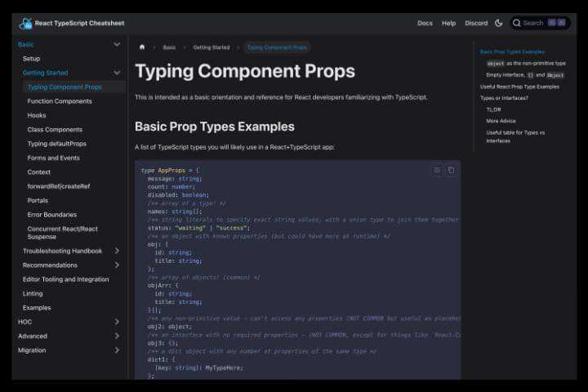Select Getting Started in the sidebar

[x=46, y=73]
